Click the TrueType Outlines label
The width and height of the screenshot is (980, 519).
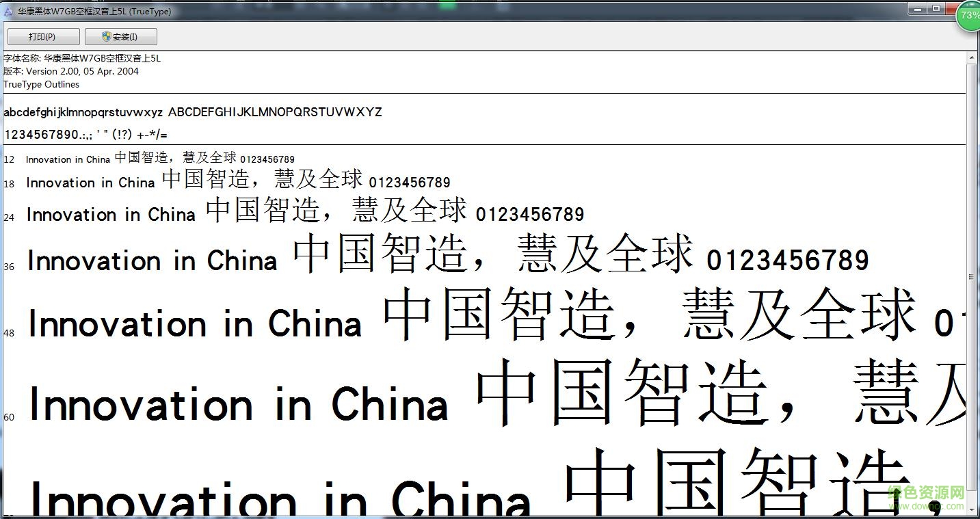[x=41, y=84]
